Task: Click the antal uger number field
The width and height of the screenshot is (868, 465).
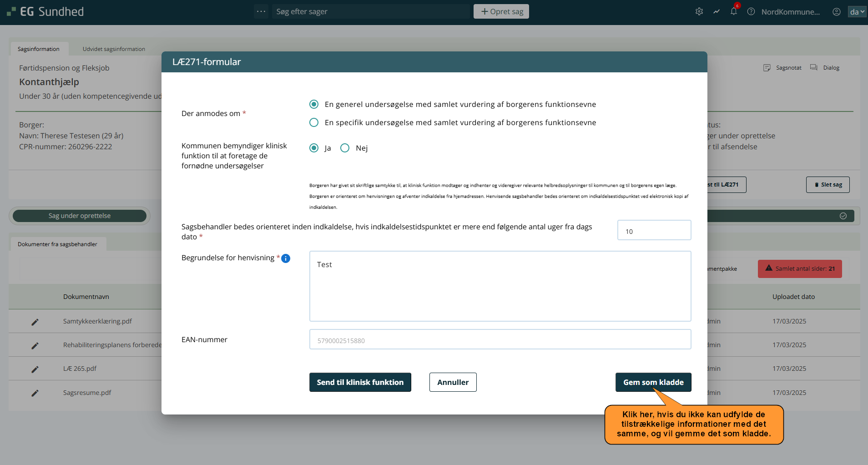Action: tap(654, 231)
